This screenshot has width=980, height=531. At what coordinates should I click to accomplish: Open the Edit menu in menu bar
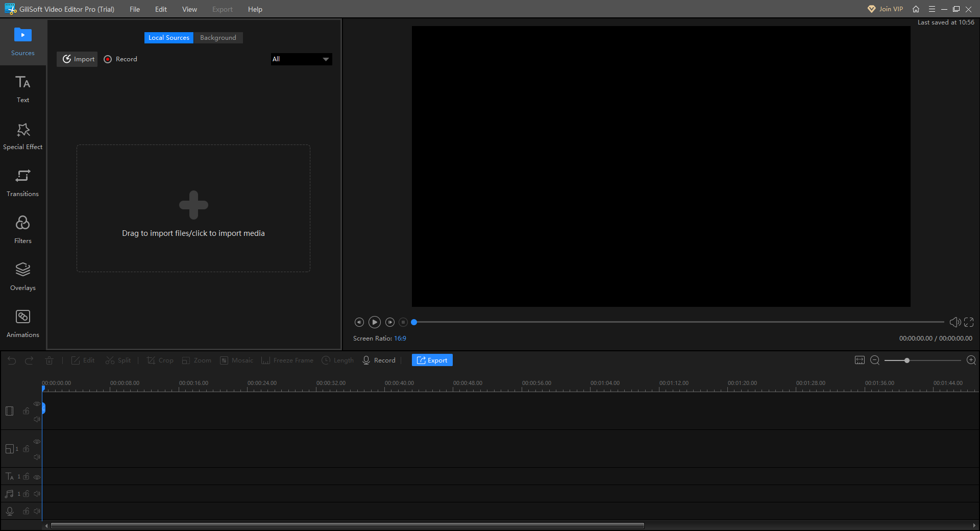161,9
